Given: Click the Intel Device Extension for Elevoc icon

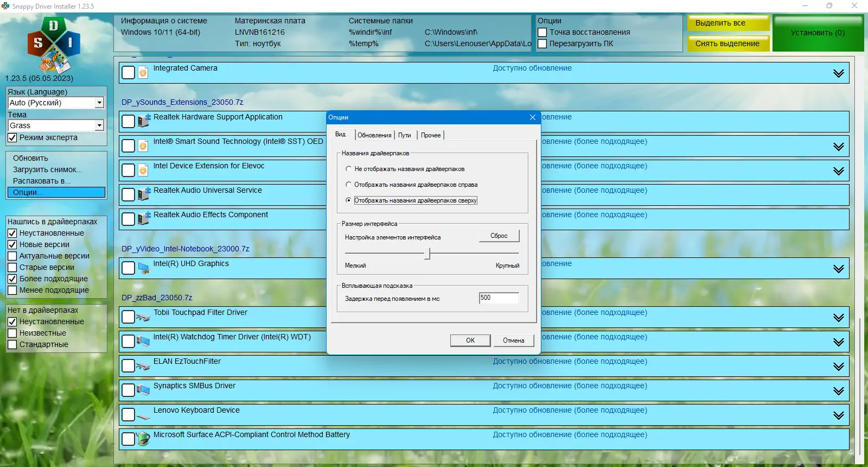Looking at the screenshot, I should coord(143,171).
